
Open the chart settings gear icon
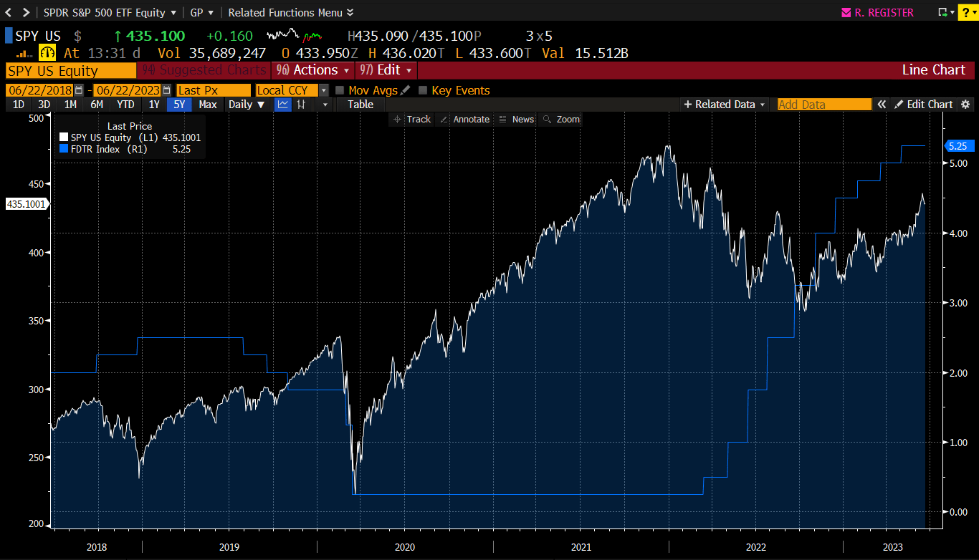(966, 104)
